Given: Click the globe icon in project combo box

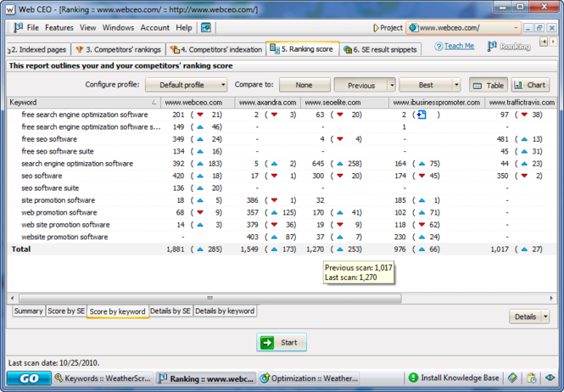Looking at the screenshot, I should [414, 28].
